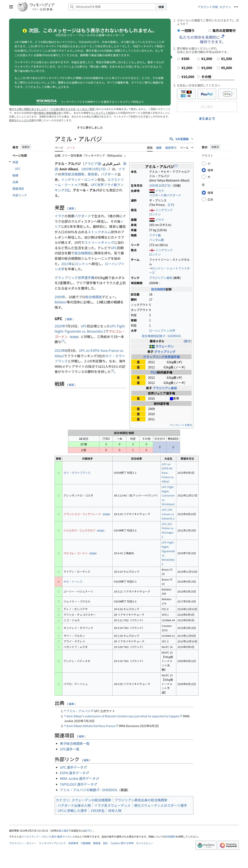248x868 pixels.
Task: Open UFC 選手データ external link
Action: click(73, 767)
